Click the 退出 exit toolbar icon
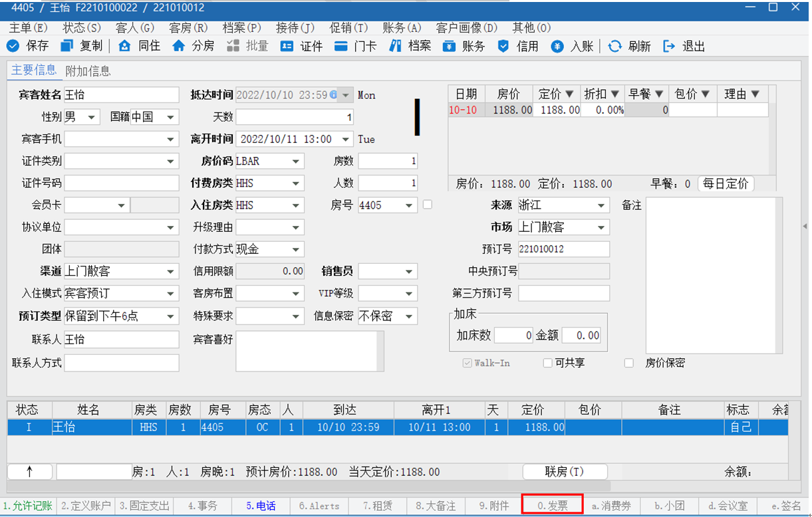812x517 pixels. click(669, 46)
